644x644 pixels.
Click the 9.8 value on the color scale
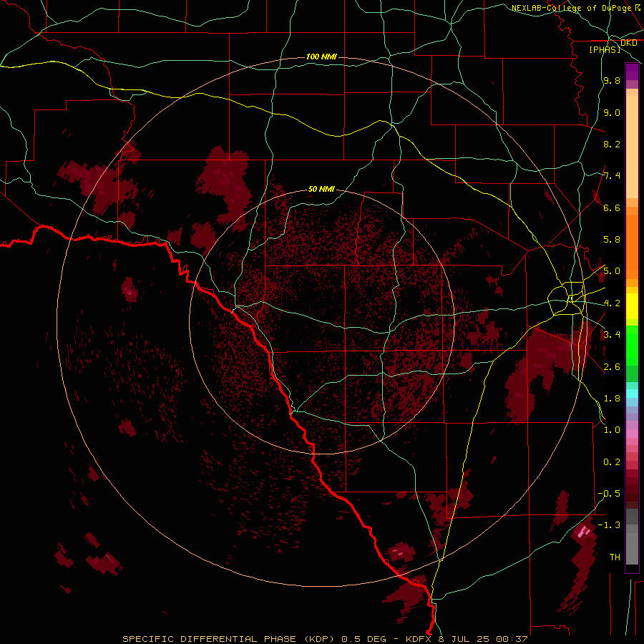(x=612, y=81)
